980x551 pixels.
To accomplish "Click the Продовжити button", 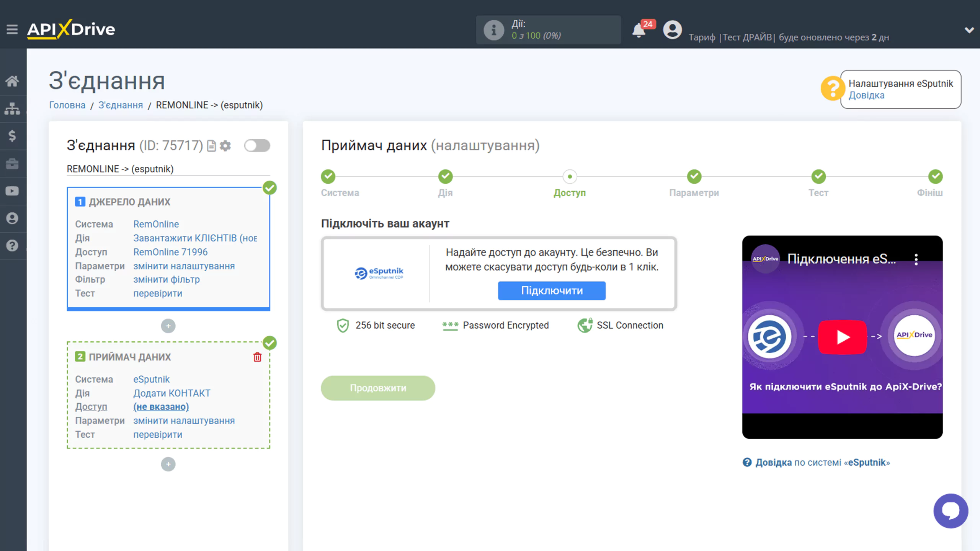I will coord(378,388).
